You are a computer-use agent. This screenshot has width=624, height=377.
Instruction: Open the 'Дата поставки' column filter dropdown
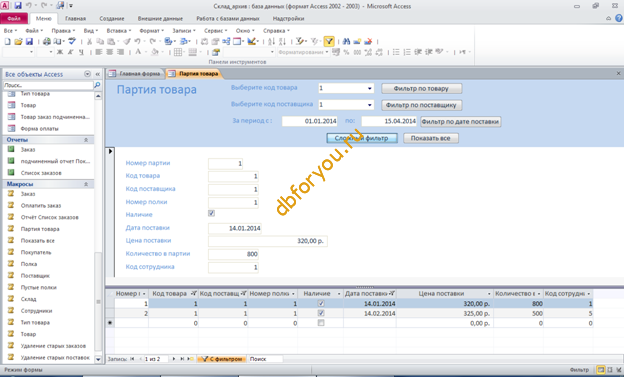point(392,293)
